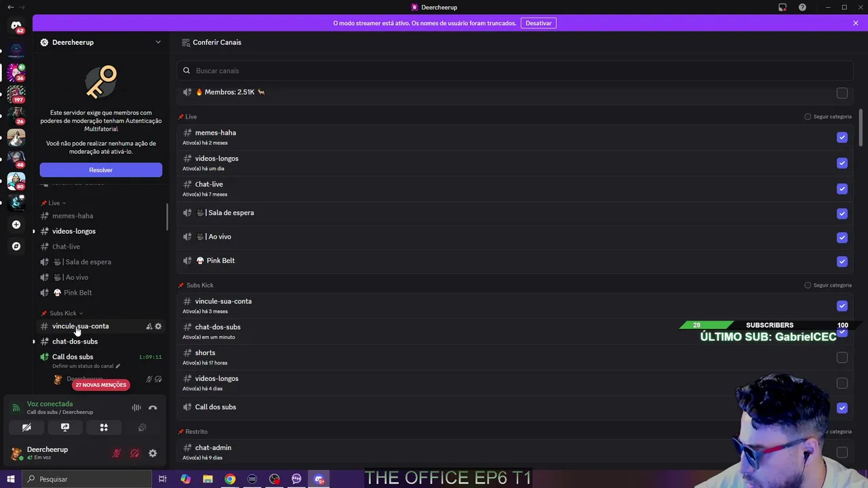The image size is (868, 488).
Task: Create invite for vincule-sua-conta channel
Action: 149,326
